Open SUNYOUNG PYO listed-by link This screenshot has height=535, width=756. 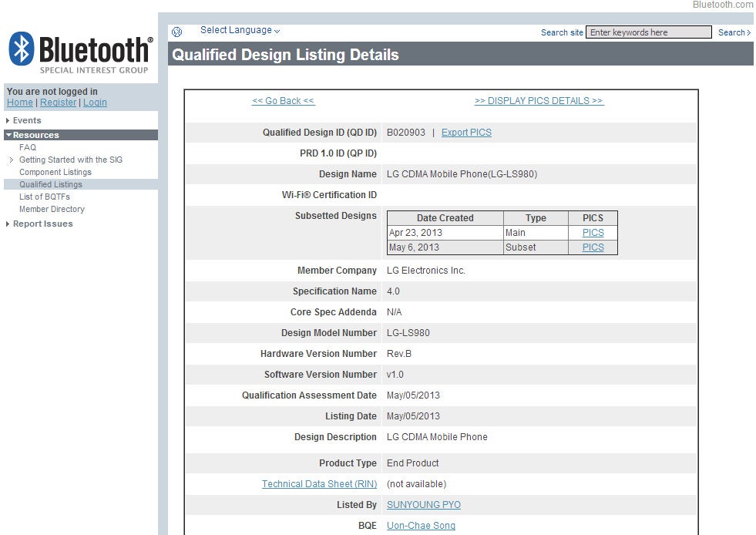coord(424,505)
